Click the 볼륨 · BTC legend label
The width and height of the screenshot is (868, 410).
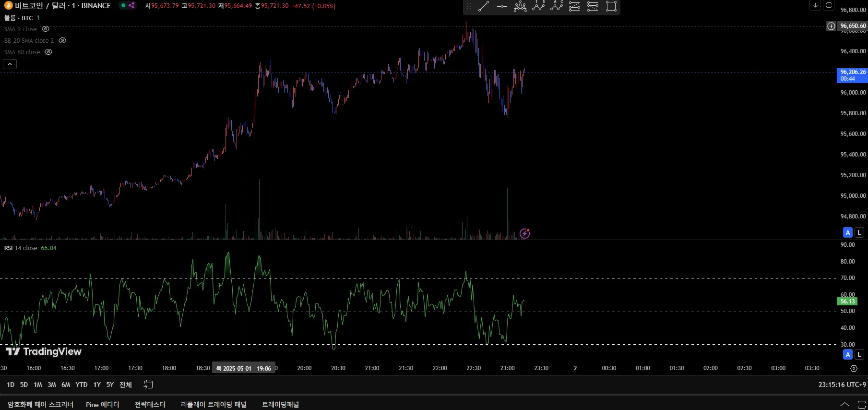click(19, 18)
